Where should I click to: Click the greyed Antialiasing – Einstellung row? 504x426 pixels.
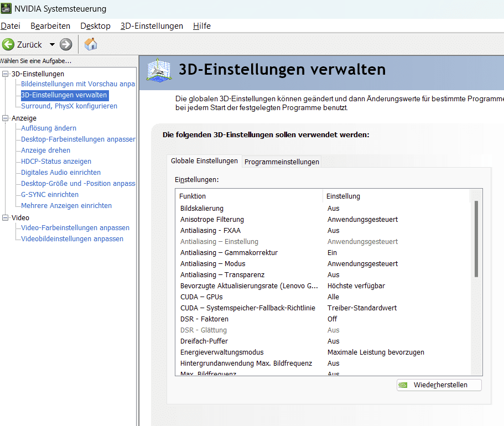pyautogui.click(x=323, y=242)
